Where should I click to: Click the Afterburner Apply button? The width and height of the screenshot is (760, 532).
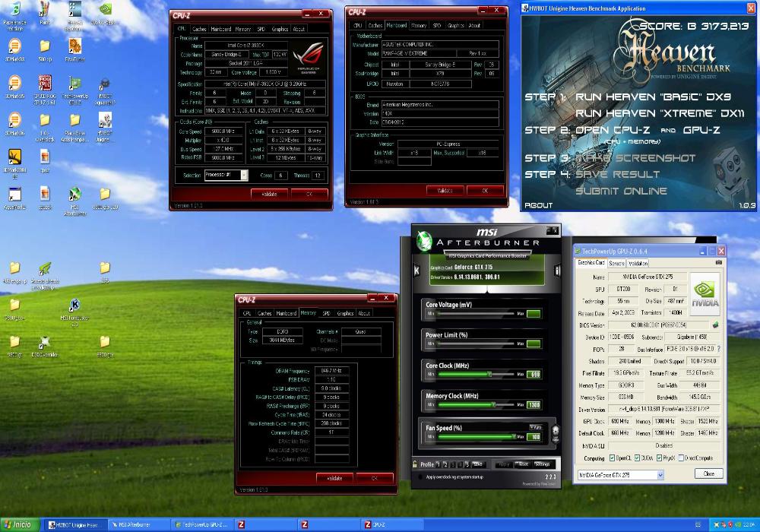click(x=503, y=464)
